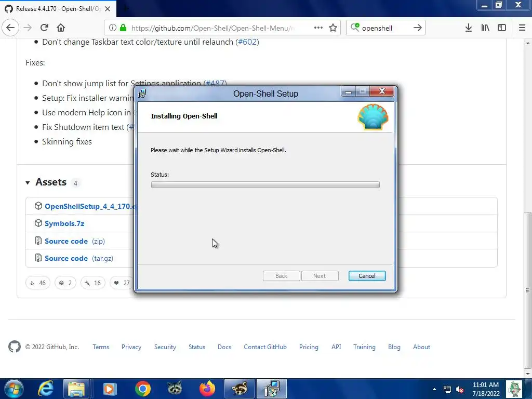Go to home page via house icon
Viewport: 532px width, 399px height.
pos(61,28)
